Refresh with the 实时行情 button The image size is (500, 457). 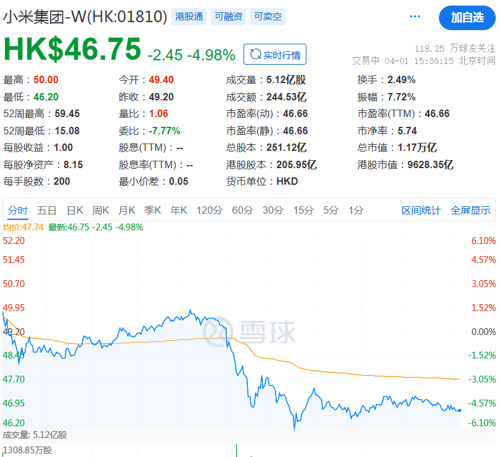pyautogui.click(x=275, y=54)
